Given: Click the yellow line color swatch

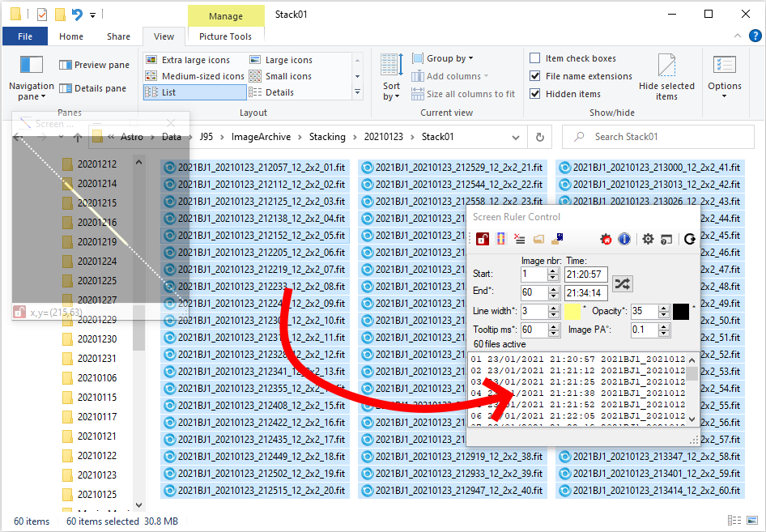Looking at the screenshot, I should coord(572,312).
